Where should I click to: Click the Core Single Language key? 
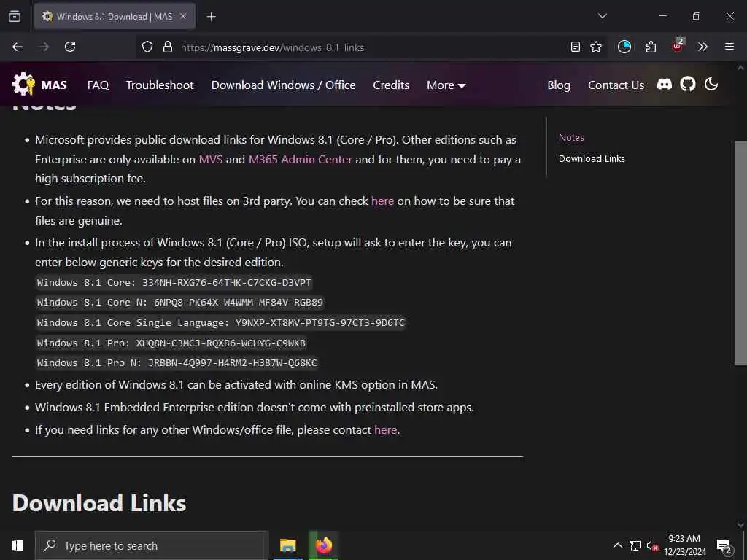(x=220, y=323)
